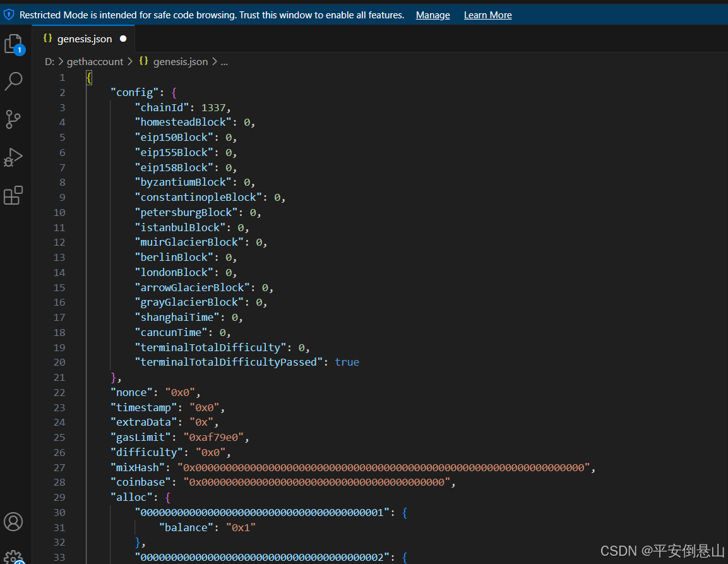
Task: Click the "0x1" balance value
Action: tap(241, 528)
